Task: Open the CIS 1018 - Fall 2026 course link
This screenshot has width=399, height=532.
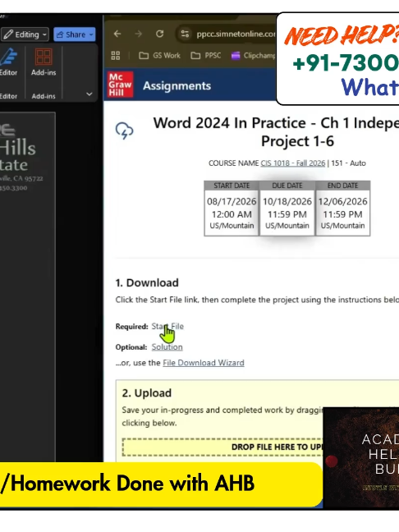Action: tap(293, 163)
